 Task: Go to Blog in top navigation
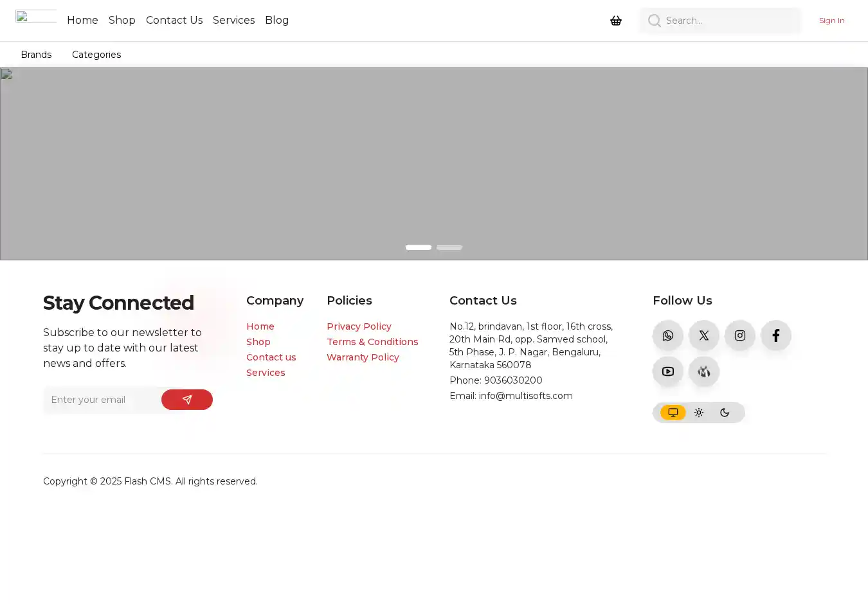[x=276, y=21]
